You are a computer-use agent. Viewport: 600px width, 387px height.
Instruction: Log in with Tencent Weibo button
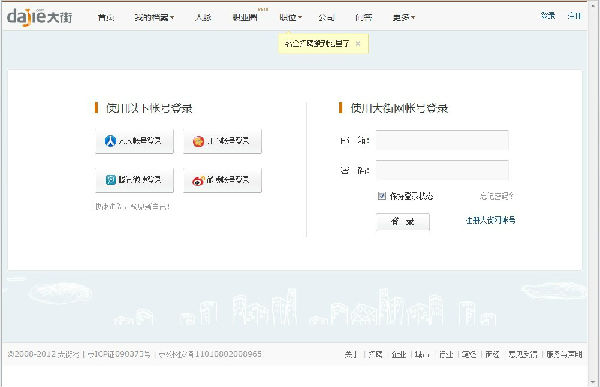coord(134,180)
